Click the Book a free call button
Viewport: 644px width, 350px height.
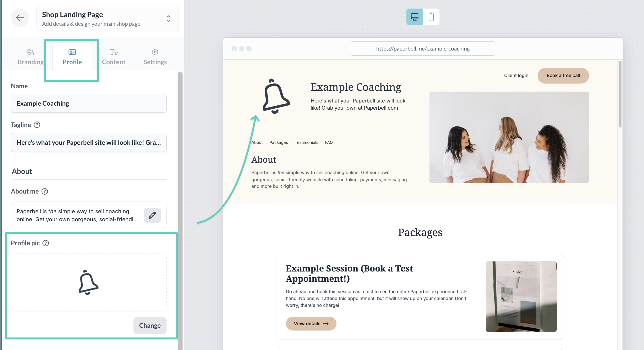coord(563,75)
